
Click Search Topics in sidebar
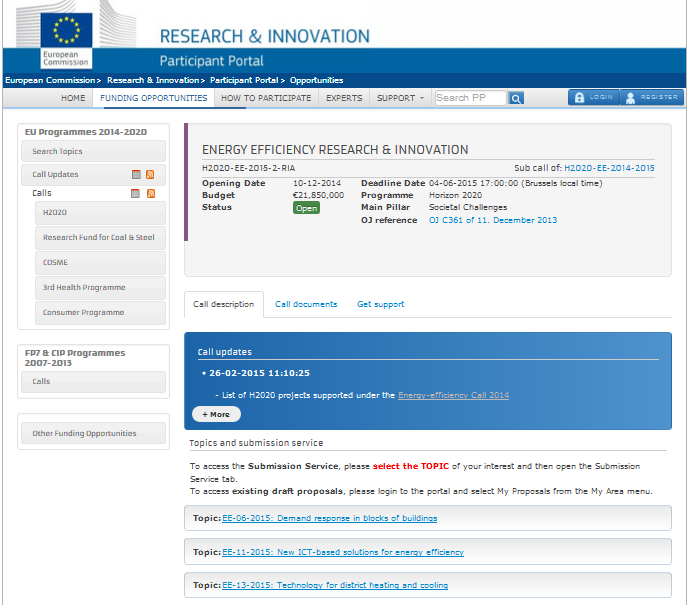[93, 151]
